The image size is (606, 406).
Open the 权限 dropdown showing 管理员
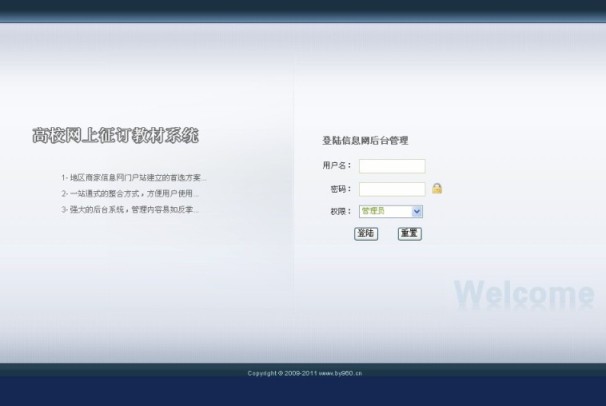click(385, 212)
